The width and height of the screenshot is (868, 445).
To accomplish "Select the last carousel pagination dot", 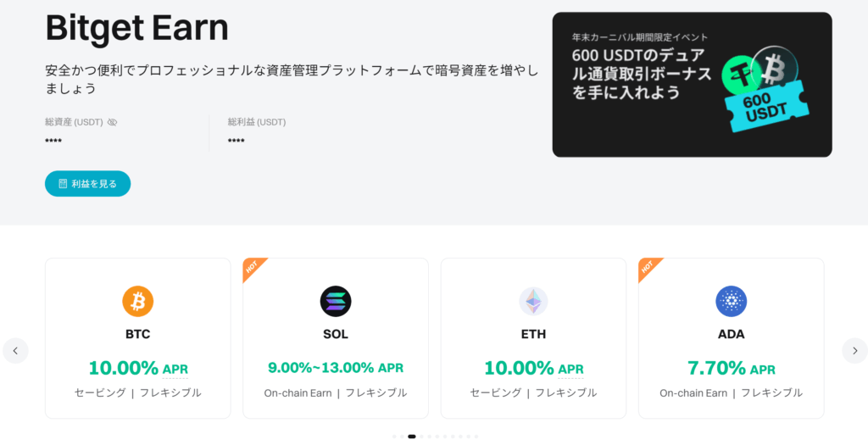I will pyautogui.click(x=476, y=437).
